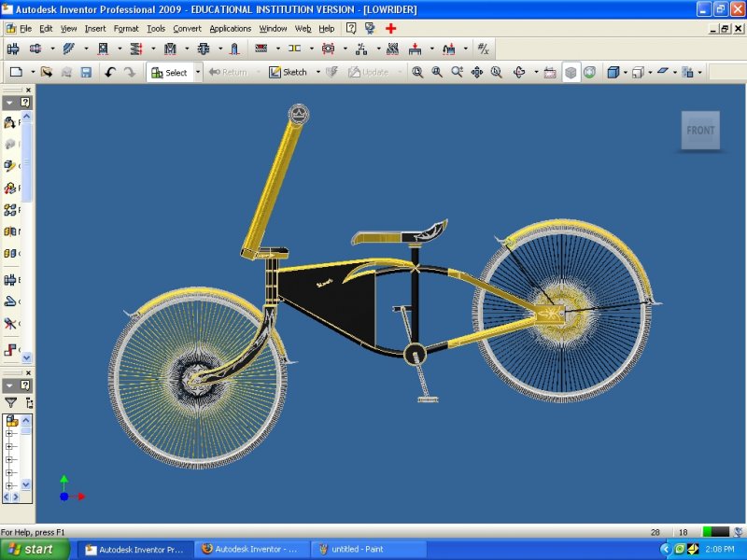Click the parameters fx icon
Screen dimensions: 747x560
click(483, 49)
